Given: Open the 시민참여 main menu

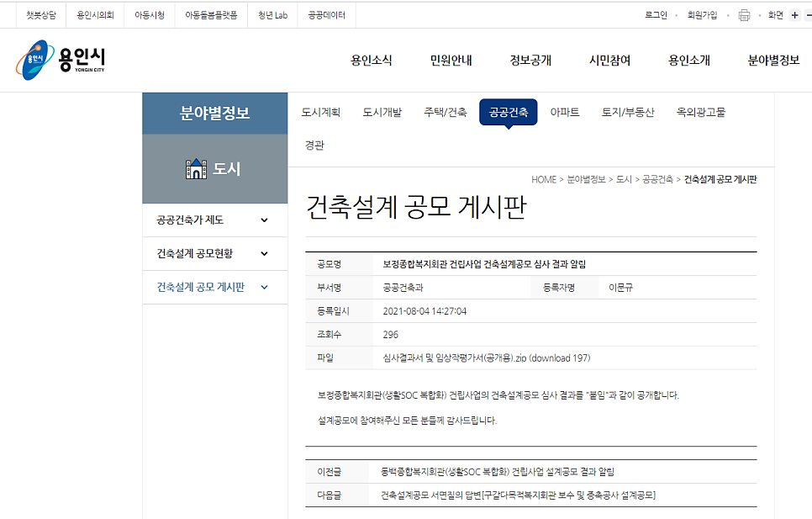Looking at the screenshot, I should coord(610,60).
